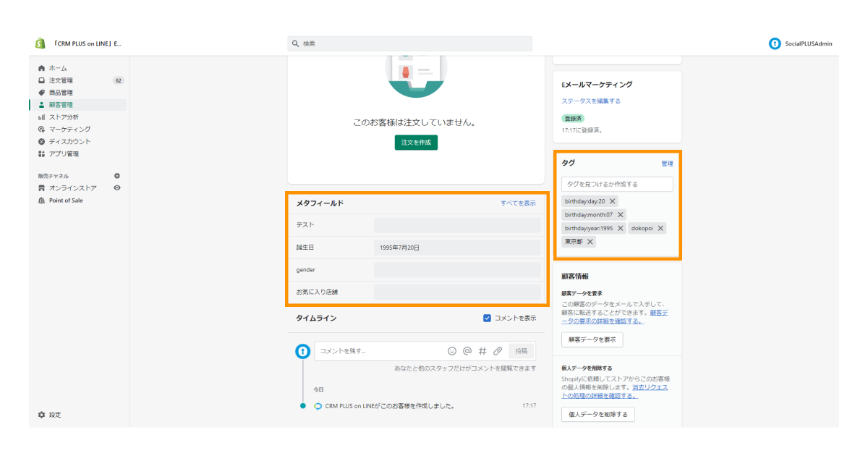Viewport: 868px width, 456px height.
Task: Remove the dokopoi tag
Action: [x=659, y=228]
